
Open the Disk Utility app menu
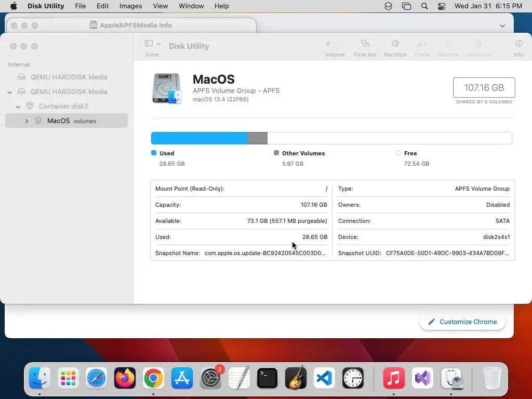tap(46, 6)
